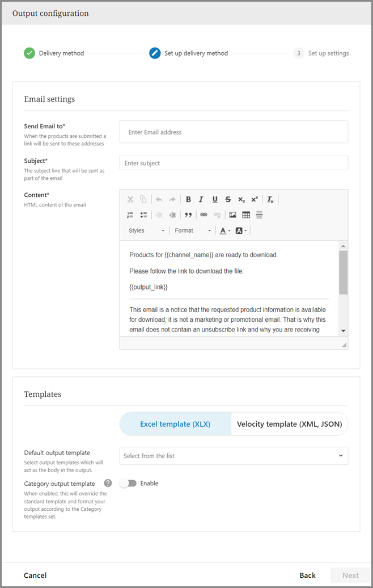The image size is (373, 588).
Task: Toggle bold formatting in the content editor
Action: (x=188, y=199)
